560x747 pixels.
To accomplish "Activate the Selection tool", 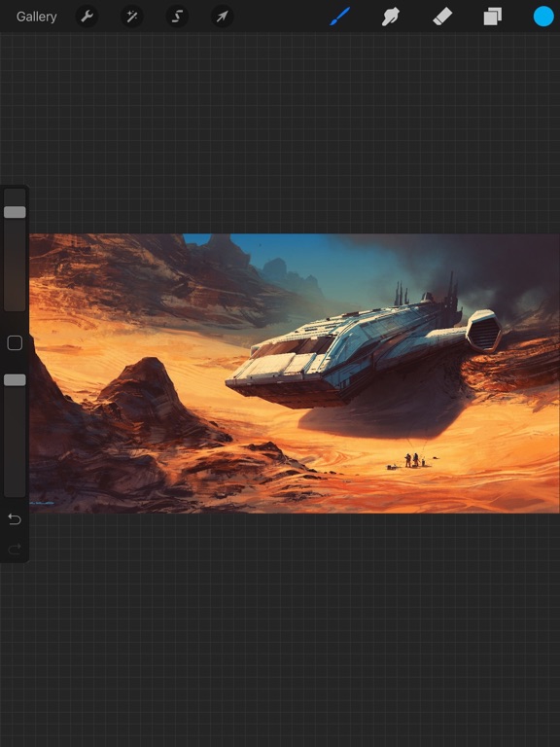I will 177,17.
